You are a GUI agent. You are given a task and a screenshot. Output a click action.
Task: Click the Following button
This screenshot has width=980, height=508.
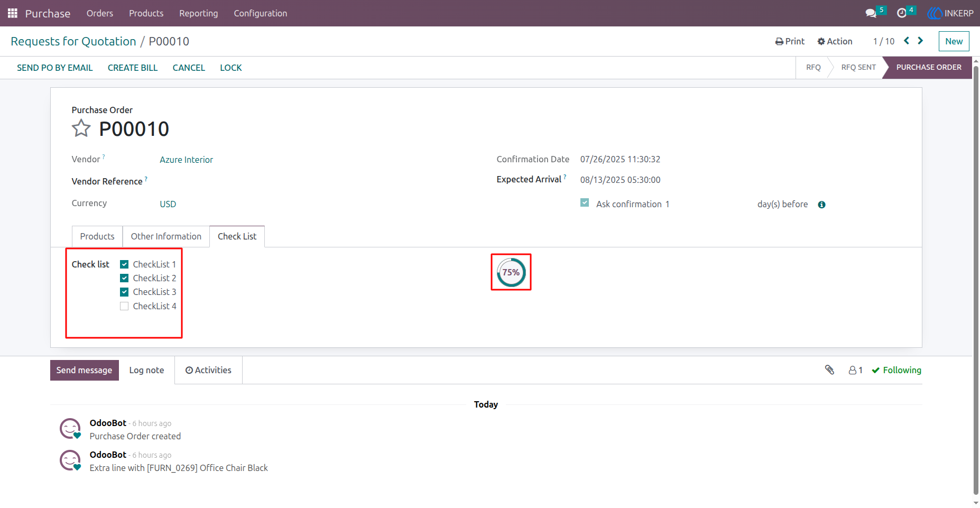pos(896,370)
